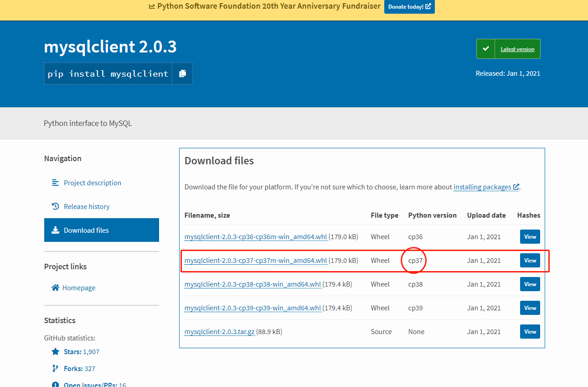Screen dimensions: 588x387
Task: View hashes for the cp38 wheel
Action: [530, 284]
